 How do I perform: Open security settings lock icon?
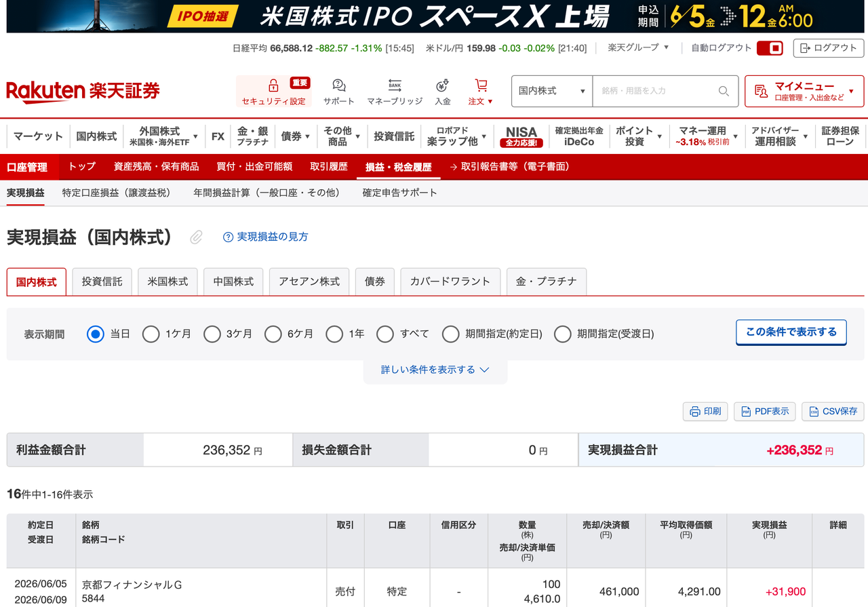coord(273,85)
